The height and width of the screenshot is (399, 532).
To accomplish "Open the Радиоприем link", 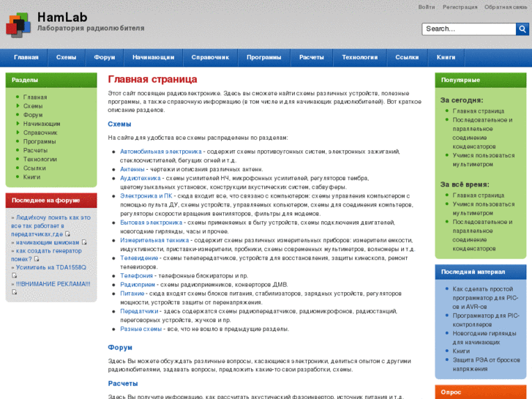I will pos(138,284).
